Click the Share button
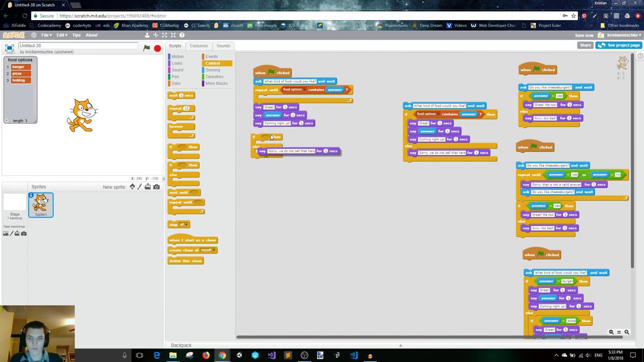Viewport: 644px width, 362px height. pos(585,45)
